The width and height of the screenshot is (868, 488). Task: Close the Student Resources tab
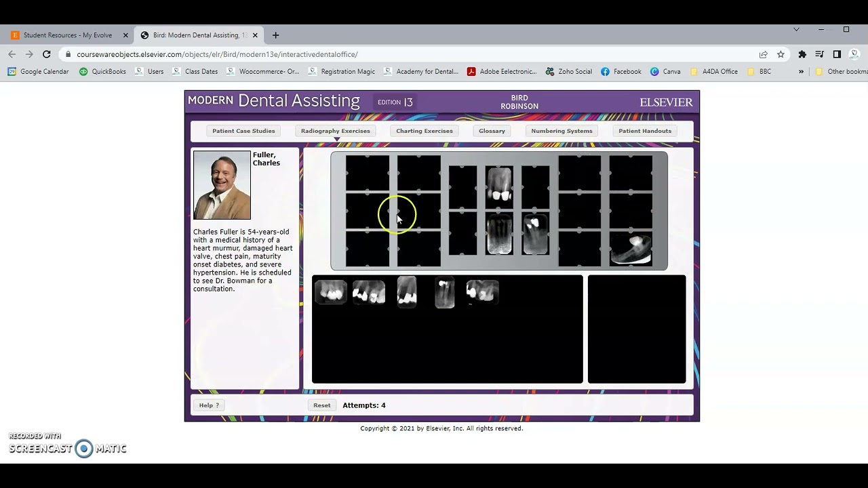(125, 35)
